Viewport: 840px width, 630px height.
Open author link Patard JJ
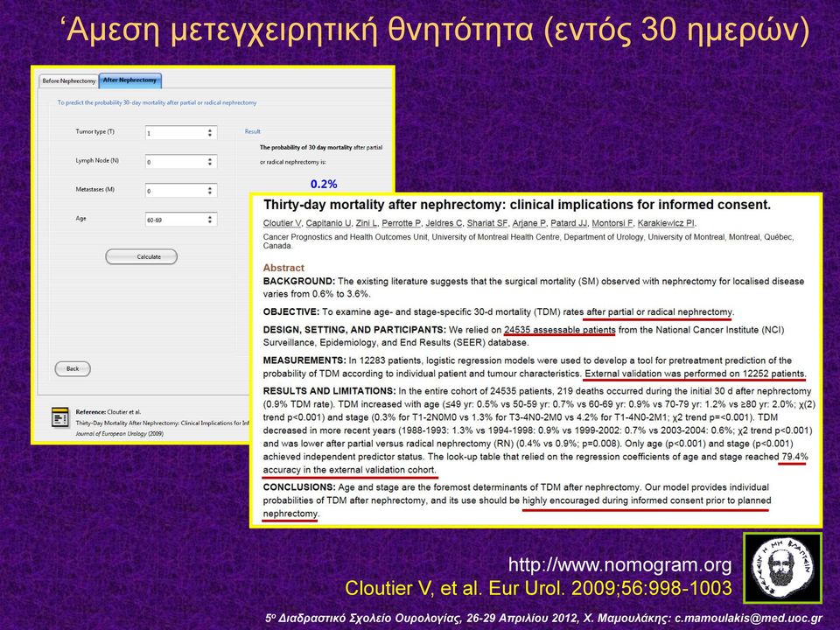tap(570, 223)
